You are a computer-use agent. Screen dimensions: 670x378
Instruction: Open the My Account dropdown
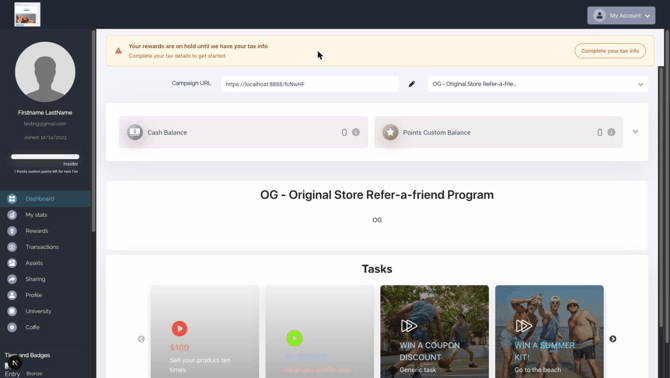[x=621, y=15]
